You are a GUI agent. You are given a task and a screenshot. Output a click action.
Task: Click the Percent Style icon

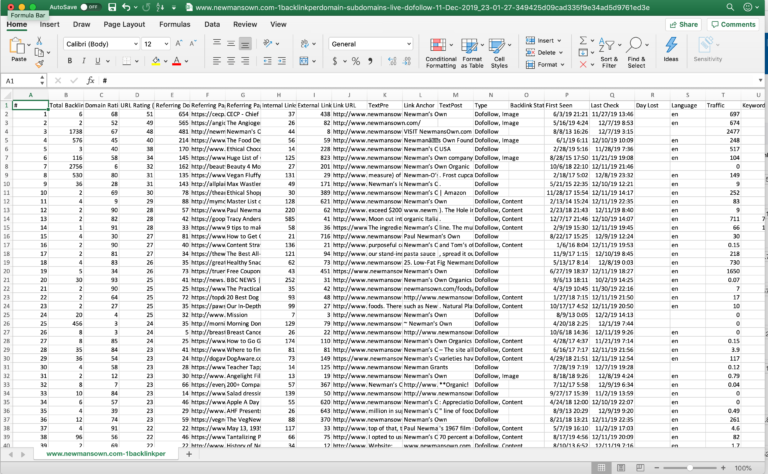click(356, 61)
